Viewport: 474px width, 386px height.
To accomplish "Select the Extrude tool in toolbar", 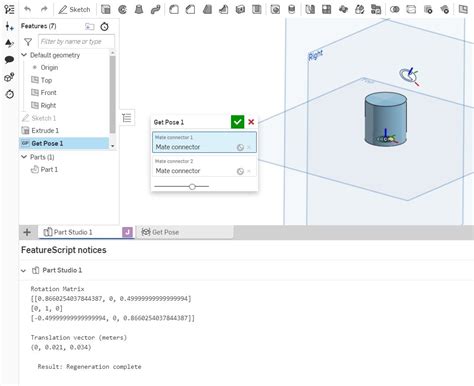I will point(106,10).
